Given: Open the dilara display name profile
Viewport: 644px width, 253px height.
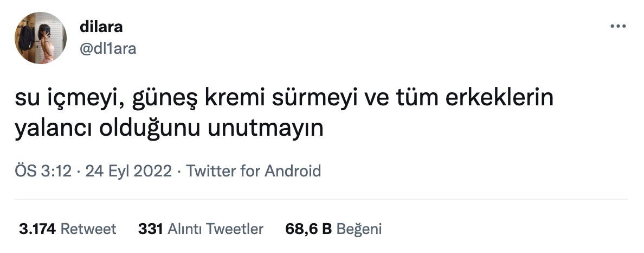Looking at the screenshot, I should tap(101, 27).
